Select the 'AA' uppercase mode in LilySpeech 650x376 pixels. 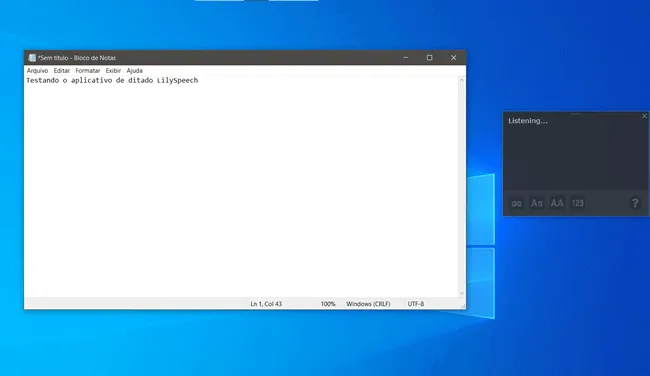pos(557,203)
